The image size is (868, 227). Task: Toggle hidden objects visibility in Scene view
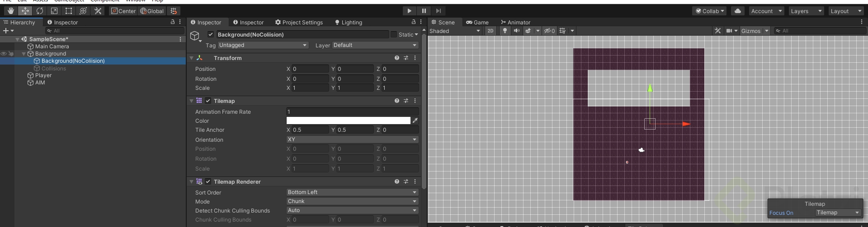pyautogui.click(x=549, y=31)
